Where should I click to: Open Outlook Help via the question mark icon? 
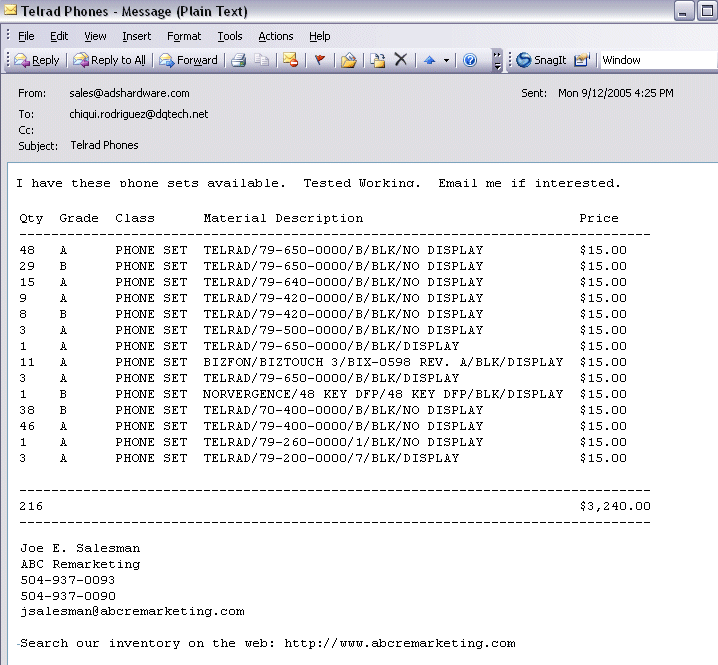[x=470, y=60]
